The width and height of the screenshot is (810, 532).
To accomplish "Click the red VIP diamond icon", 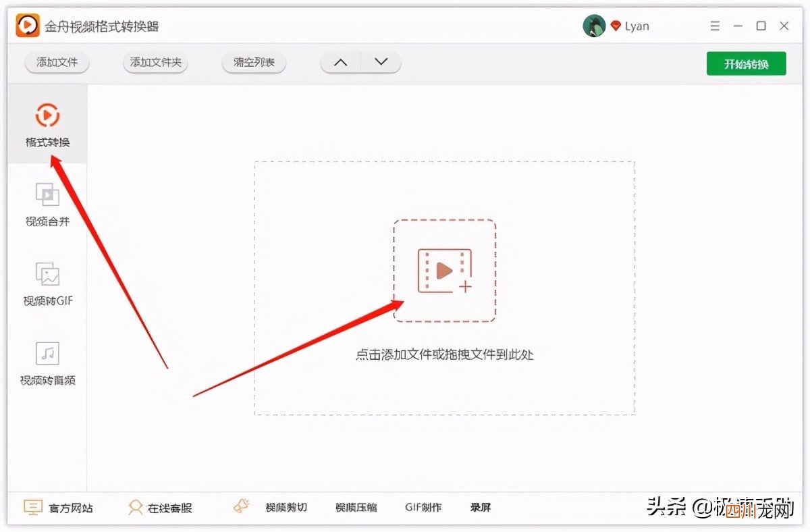I will click(615, 26).
